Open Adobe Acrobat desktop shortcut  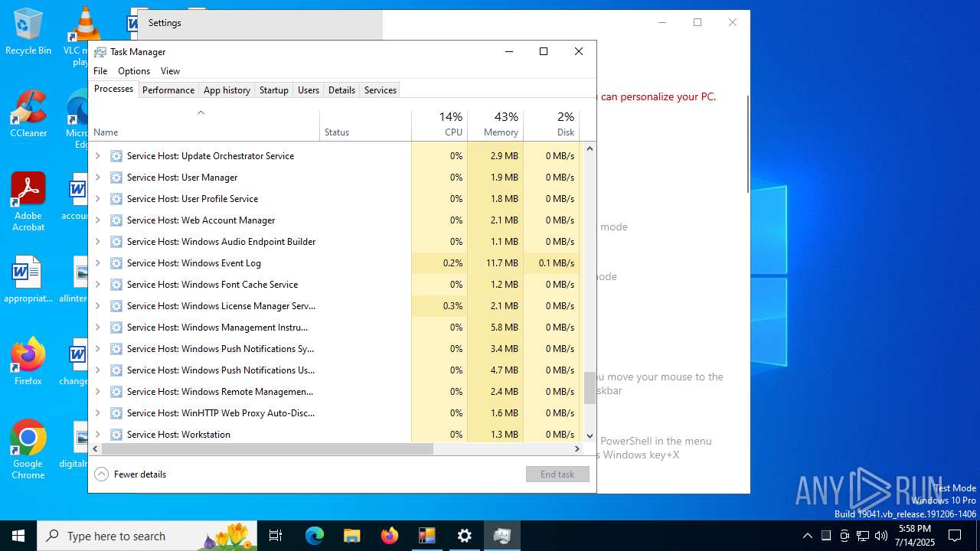click(28, 202)
